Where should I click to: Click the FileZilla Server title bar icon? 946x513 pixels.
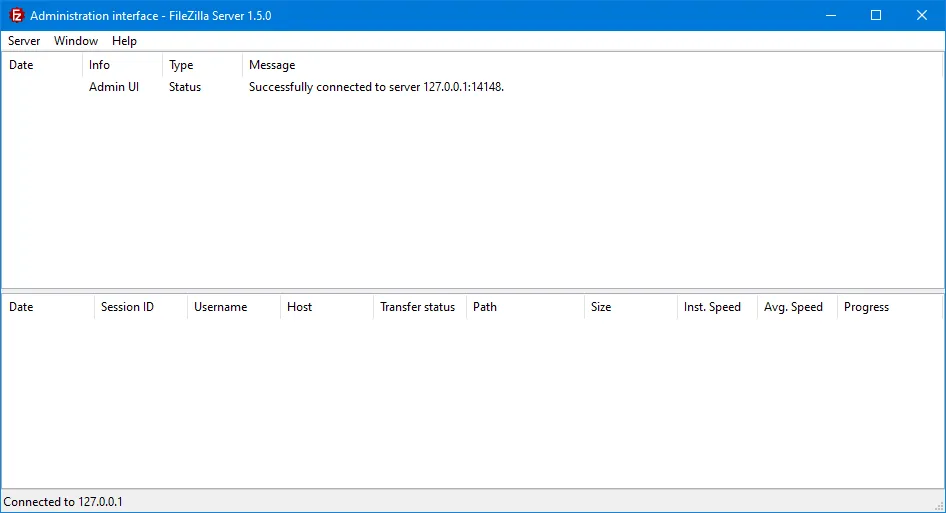pos(16,16)
